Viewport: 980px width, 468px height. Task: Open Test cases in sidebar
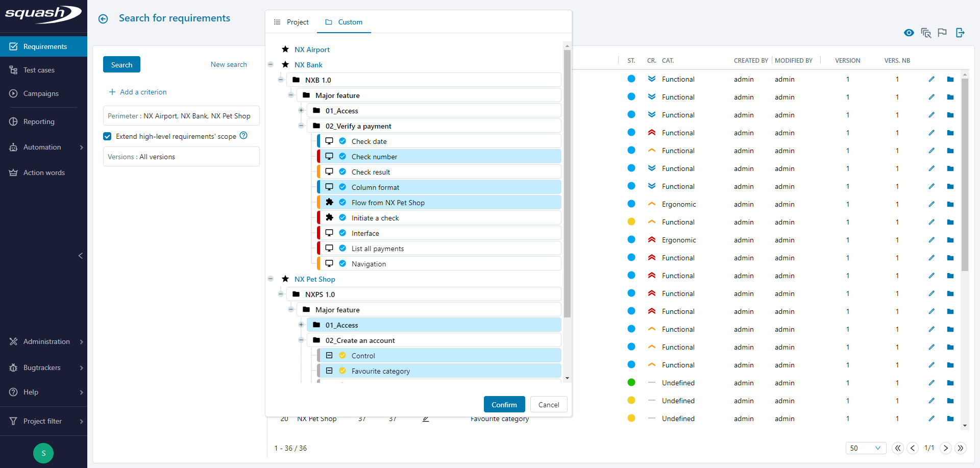[x=39, y=70]
